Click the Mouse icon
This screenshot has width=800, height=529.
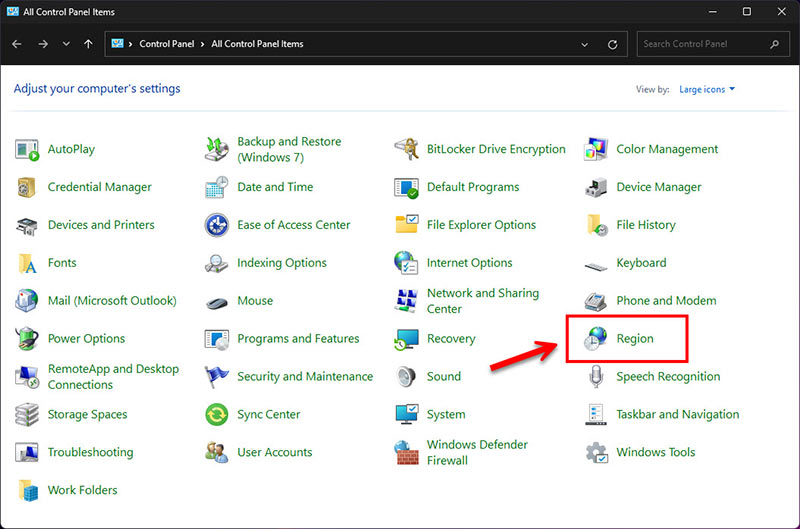pyautogui.click(x=216, y=303)
